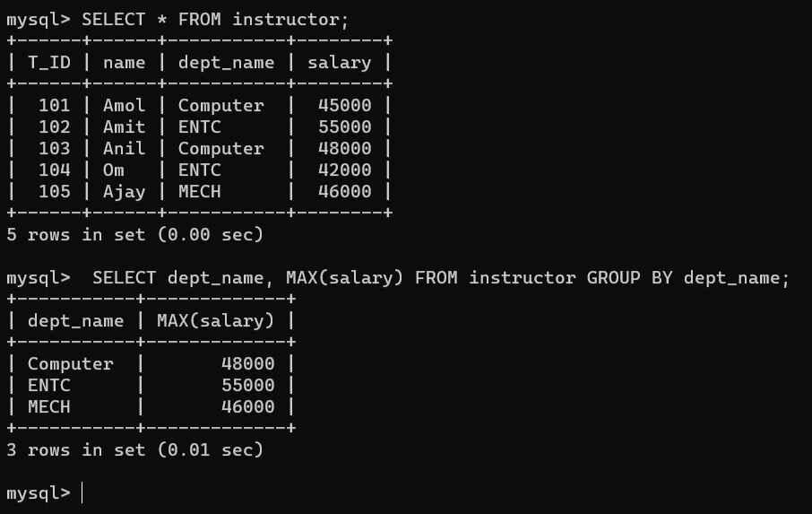
Task: Click MAX(salary) in the second query text
Action: point(344,278)
